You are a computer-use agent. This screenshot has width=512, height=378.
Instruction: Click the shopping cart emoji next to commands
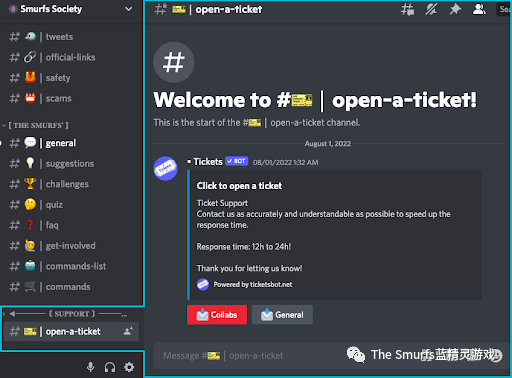click(30, 286)
